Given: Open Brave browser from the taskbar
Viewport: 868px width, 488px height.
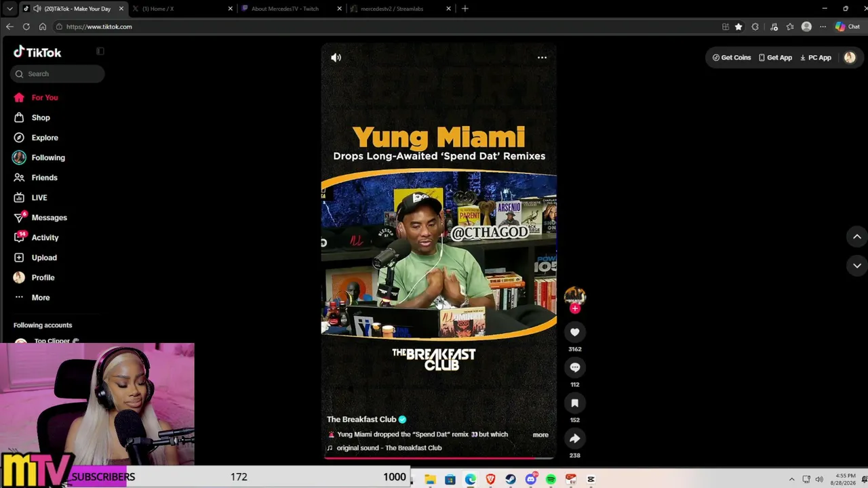Looking at the screenshot, I should click(490, 479).
